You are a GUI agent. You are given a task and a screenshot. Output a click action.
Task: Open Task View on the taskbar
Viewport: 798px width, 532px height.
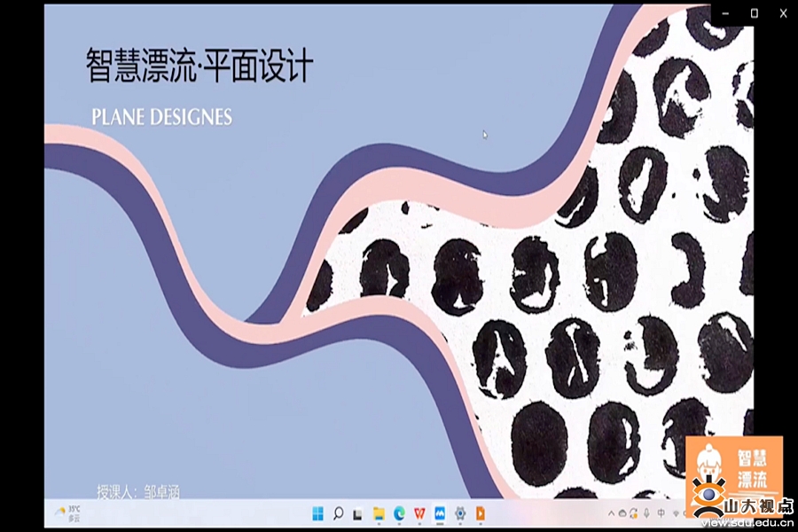(x=358, y=513)
